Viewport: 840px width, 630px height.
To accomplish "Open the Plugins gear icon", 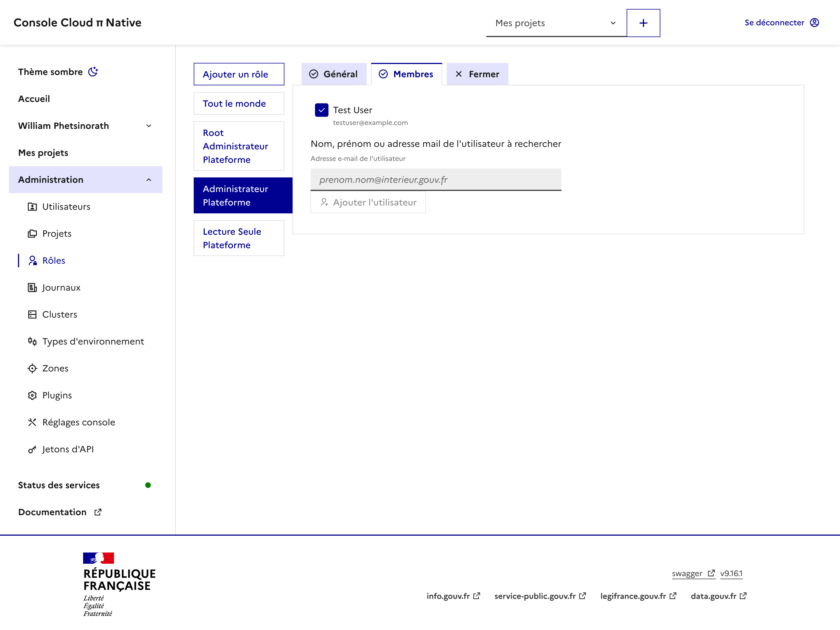I will tap(33, 395).
